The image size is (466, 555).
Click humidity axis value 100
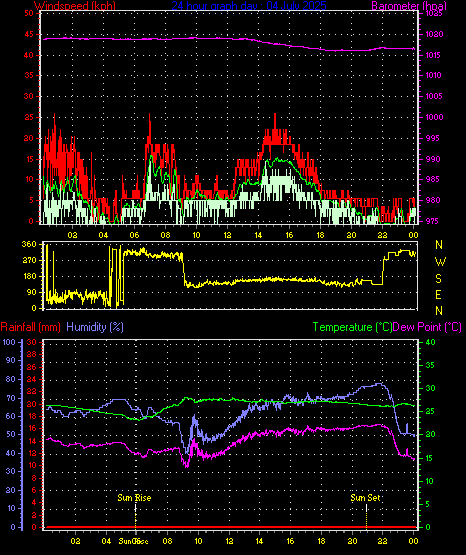point(9,342)
